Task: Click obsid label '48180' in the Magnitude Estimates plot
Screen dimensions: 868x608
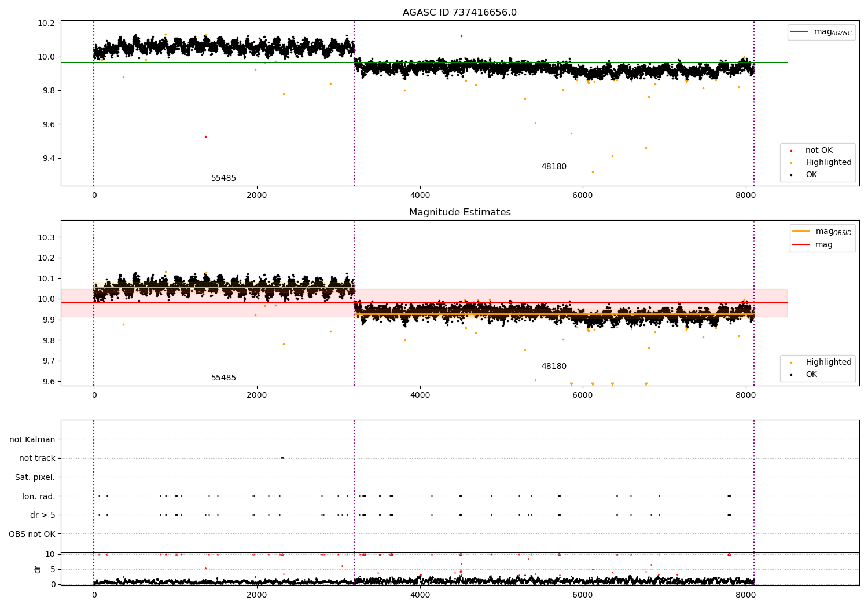Action: pyautogui.click(x=554, y=367)
